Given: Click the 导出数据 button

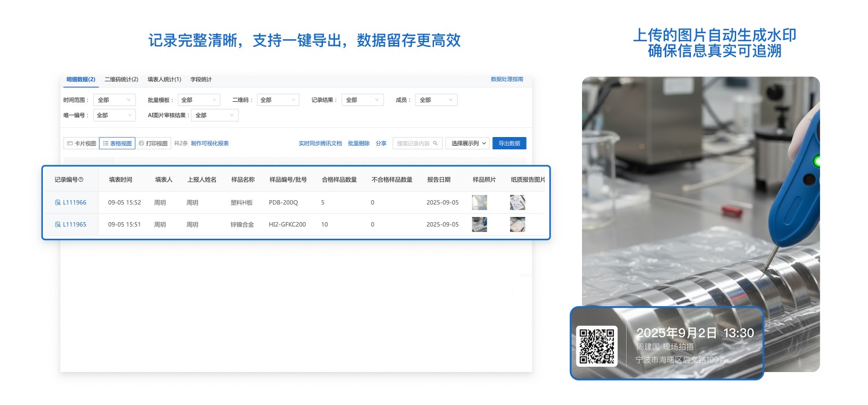Looking at the screenshot, I should click(509, 143).
